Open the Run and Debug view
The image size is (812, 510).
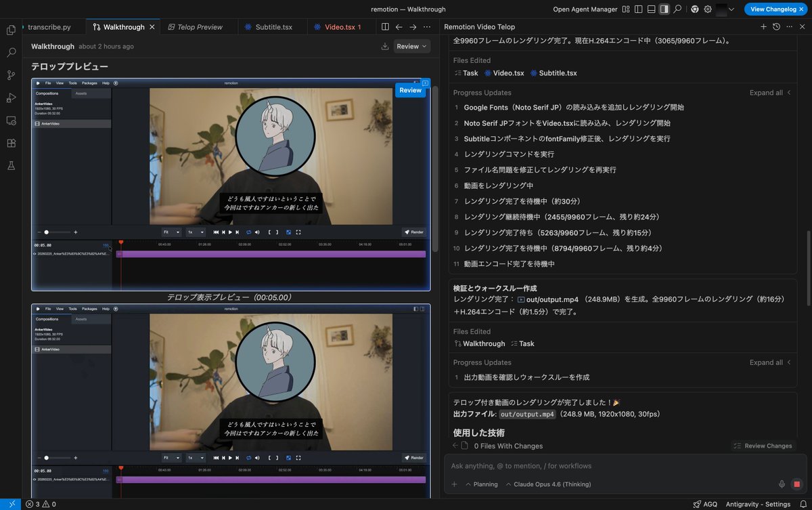click(x=11, y=98)
